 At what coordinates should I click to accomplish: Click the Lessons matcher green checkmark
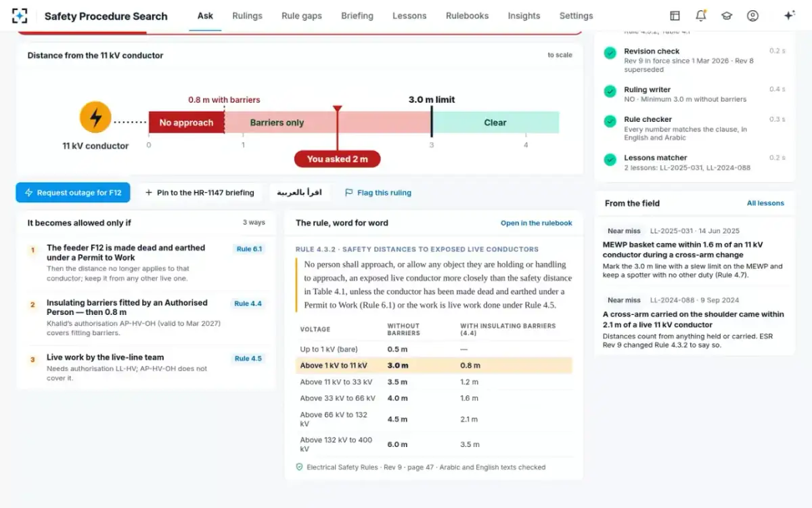[x=610, y=159]
